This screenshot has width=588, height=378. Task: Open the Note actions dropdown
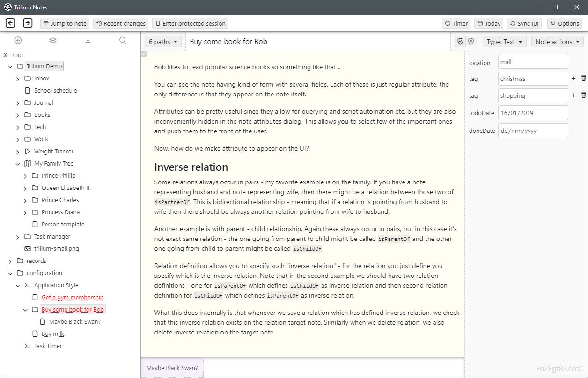557,42
